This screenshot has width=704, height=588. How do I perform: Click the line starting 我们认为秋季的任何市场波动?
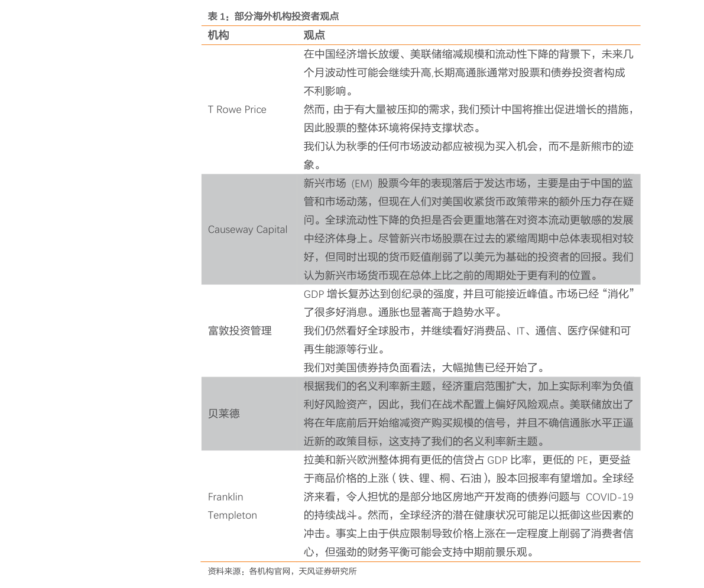[x=468, y=147]
